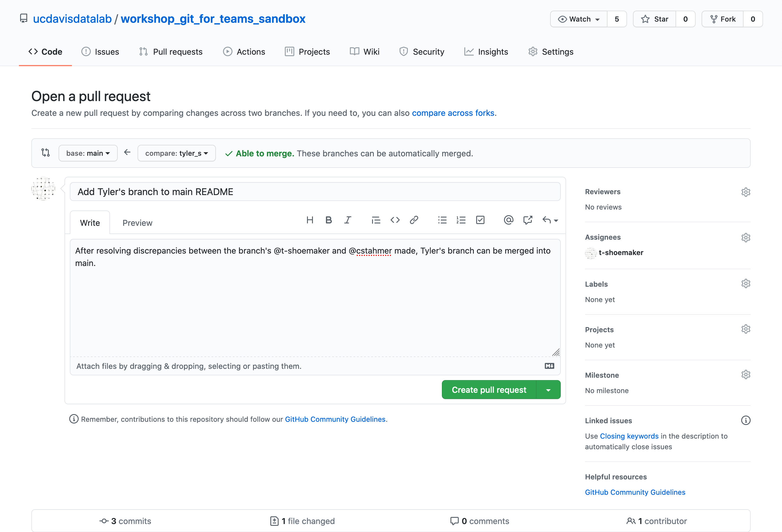This screenshot has width=782, height=532.
Task: Open the base: main branch dropdown
Action: pyautogui.click(x=88, y=153)
